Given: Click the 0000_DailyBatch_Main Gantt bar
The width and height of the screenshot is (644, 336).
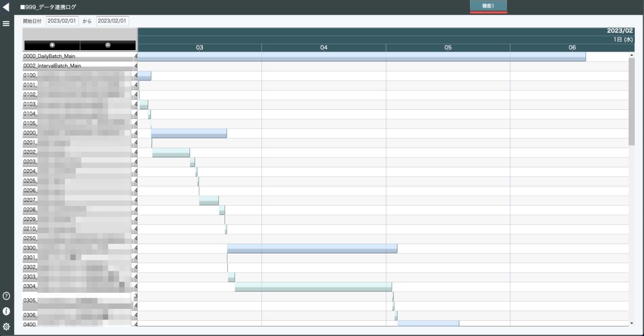Looking at the screenshot, I should (x=362, y=57).
